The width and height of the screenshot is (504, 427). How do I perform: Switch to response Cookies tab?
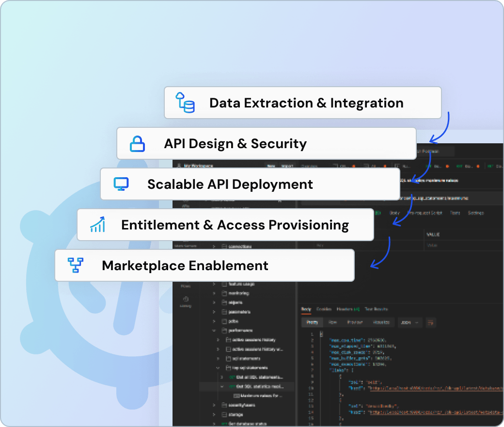tap(324, 309)
